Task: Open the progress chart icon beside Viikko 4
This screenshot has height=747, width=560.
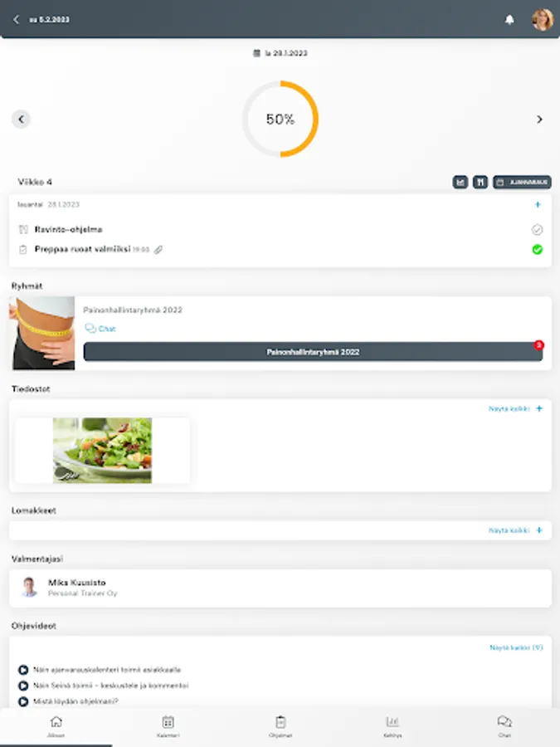Action: (460, 182)
